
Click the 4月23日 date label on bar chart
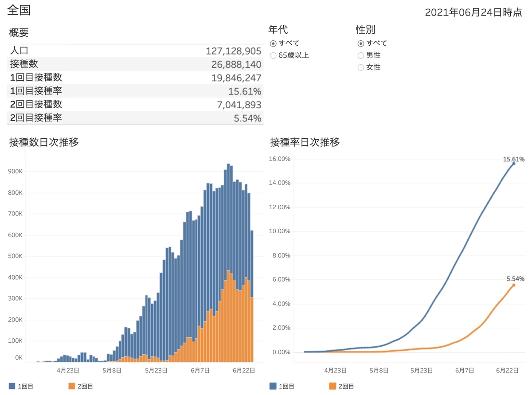click(68, 370)
